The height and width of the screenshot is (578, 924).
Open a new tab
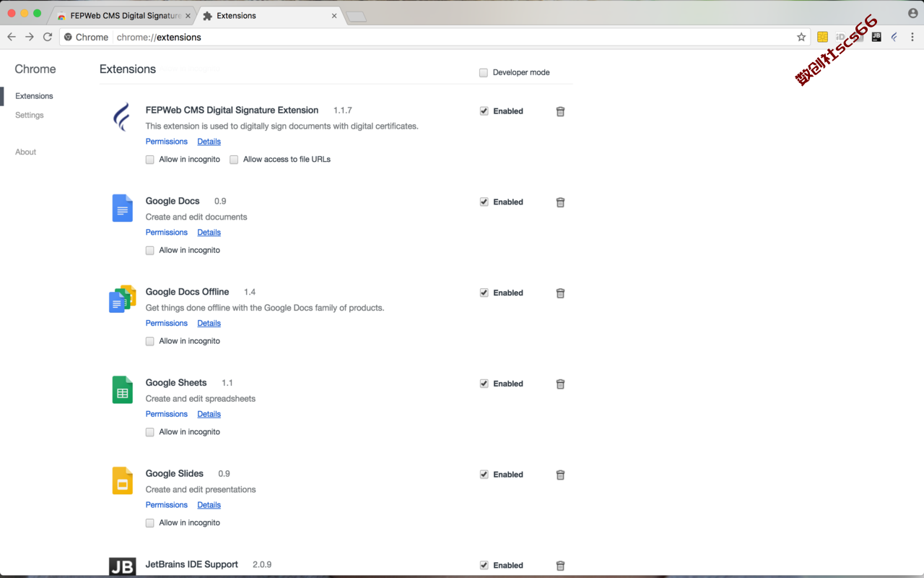point(357,17)
